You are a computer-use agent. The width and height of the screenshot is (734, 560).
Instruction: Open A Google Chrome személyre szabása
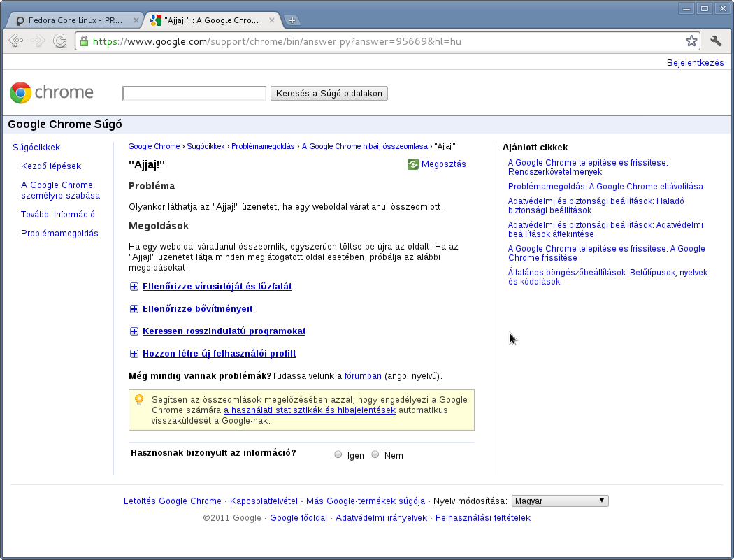60,190
